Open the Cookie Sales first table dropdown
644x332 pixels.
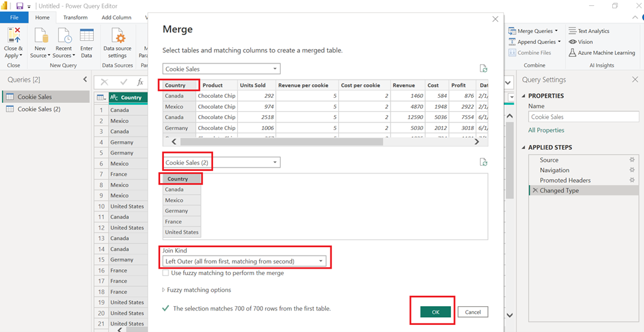(x=222, y=69)
